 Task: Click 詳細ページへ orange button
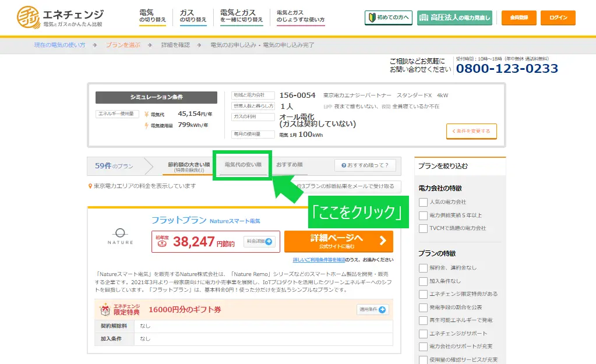[338, 241]
